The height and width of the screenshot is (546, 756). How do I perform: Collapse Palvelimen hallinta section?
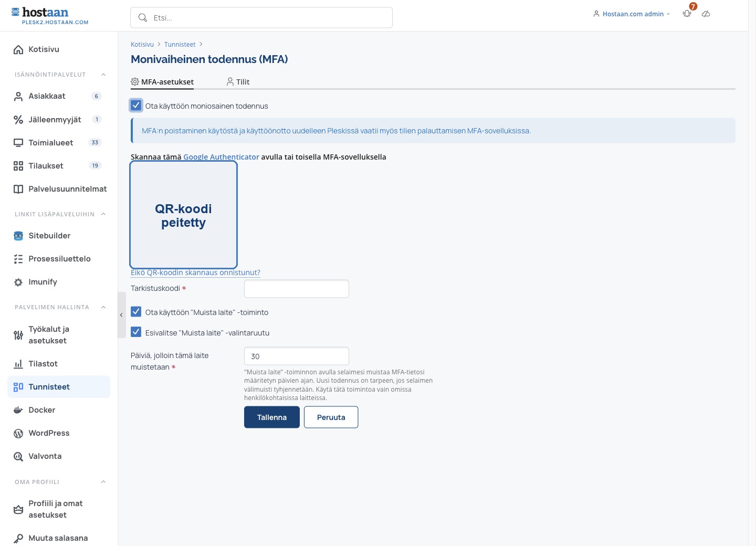[x=103, y=307]
